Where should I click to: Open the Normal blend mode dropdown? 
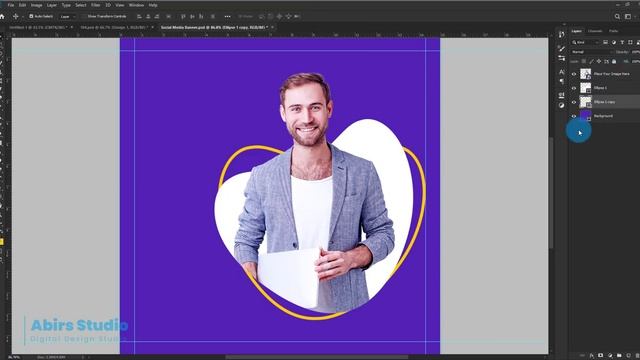click(x=591, y=52)
